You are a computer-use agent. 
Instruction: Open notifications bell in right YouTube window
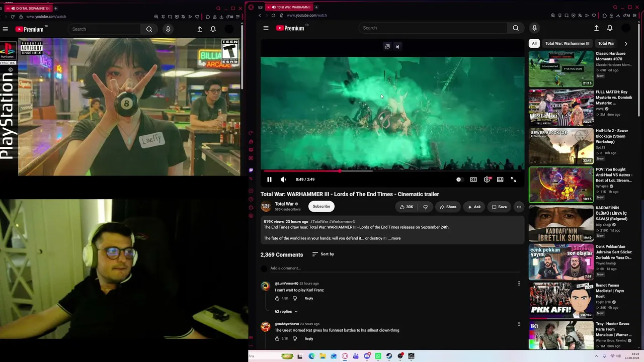pyautogui.click(x=610, y=28)
